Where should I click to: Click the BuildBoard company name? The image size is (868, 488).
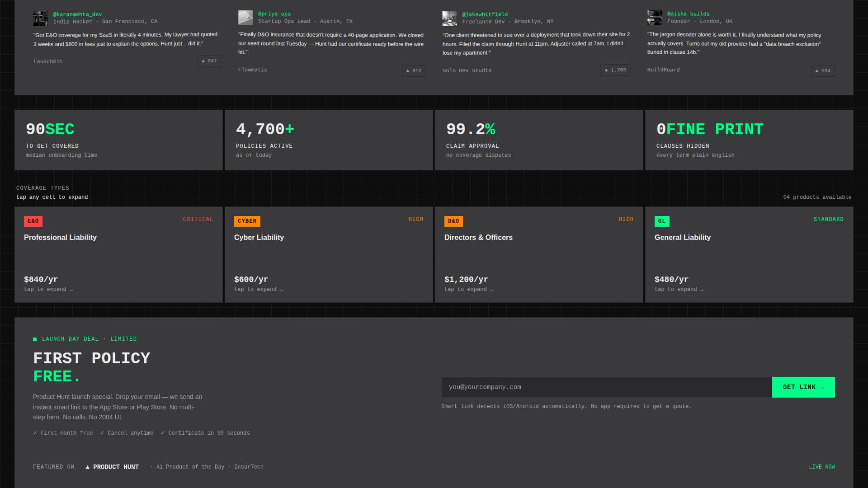click(x=663, y=70)
